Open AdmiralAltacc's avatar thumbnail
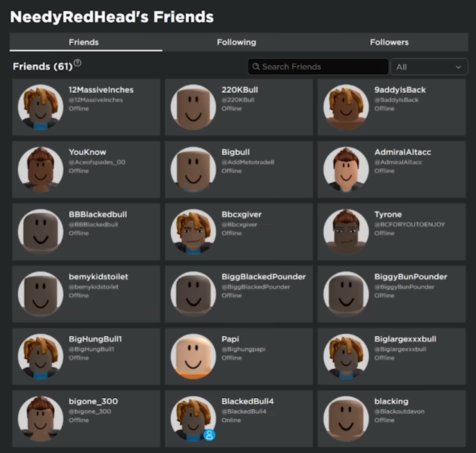 click(x=346, y=169)
